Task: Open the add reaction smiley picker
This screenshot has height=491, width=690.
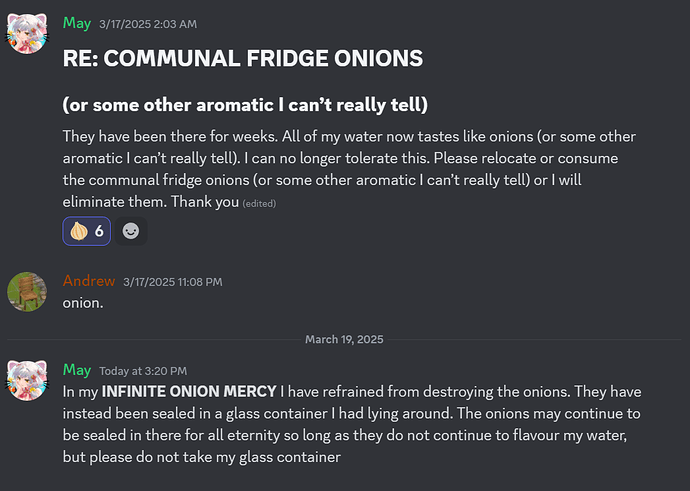Action: [131, 231]
